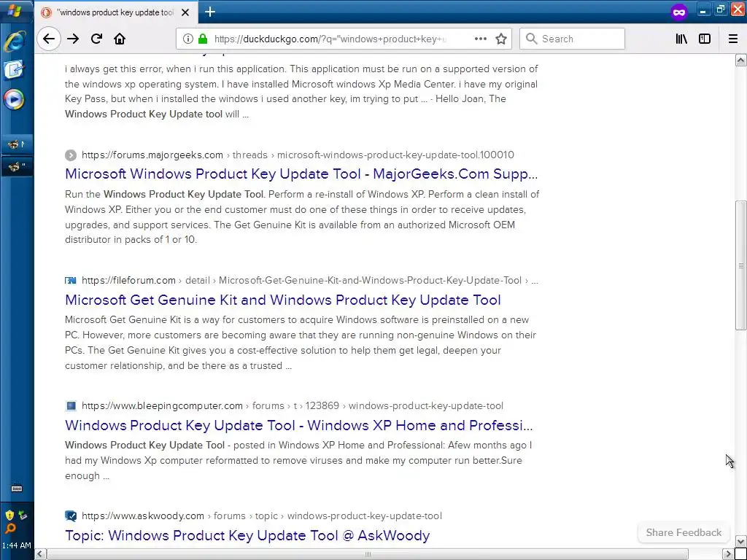Click the private browsing mask icon
Viewport: 747px width, 560px height.
tap(679, 12)
